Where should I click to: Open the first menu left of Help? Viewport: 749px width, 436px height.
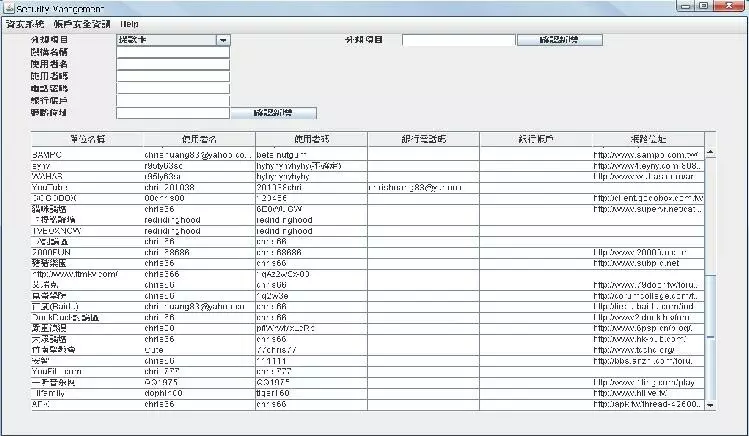pyautogui.click(x=25, y=24)
